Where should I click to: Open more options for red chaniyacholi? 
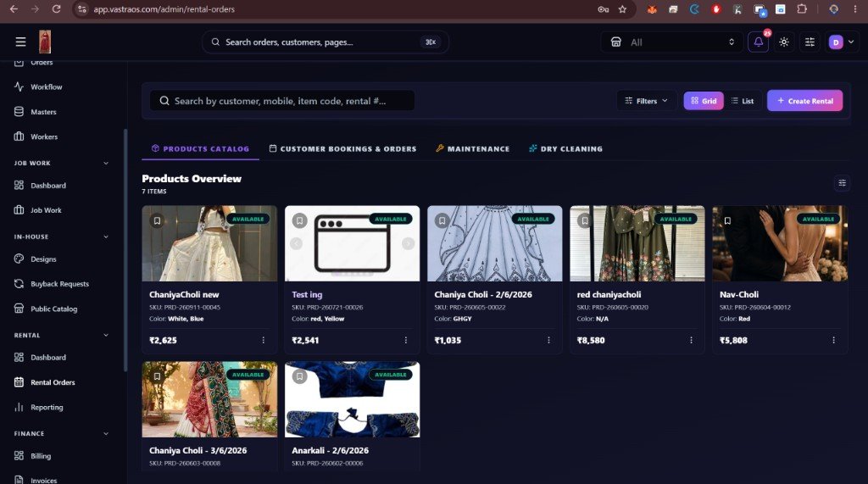pos(691,340)
